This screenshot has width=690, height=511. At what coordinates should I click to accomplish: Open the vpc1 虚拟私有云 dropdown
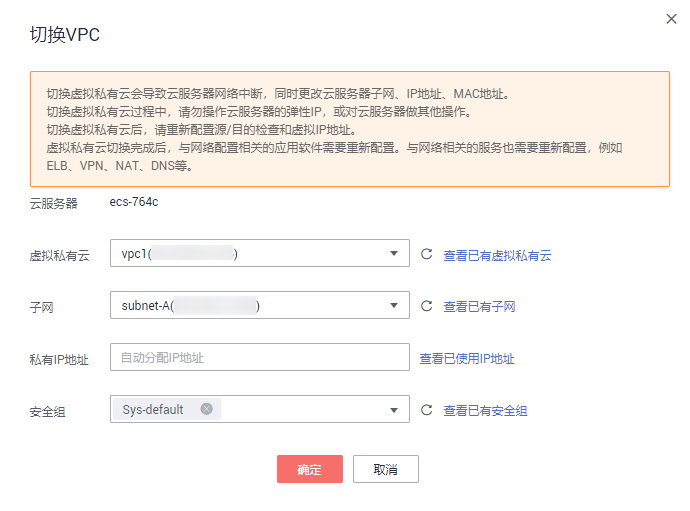click(x=260, y=253)
